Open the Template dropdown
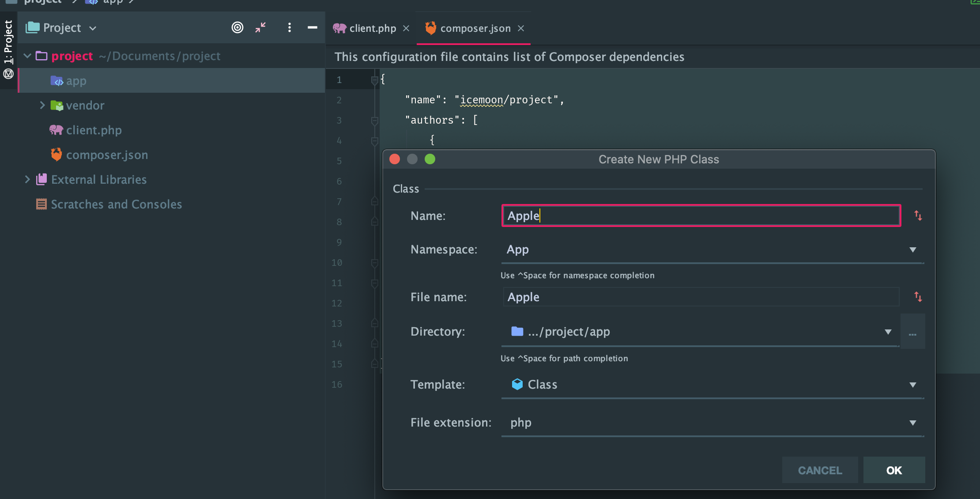The height and width of the screenshot is (499, 980). click(x=913, y=385)
